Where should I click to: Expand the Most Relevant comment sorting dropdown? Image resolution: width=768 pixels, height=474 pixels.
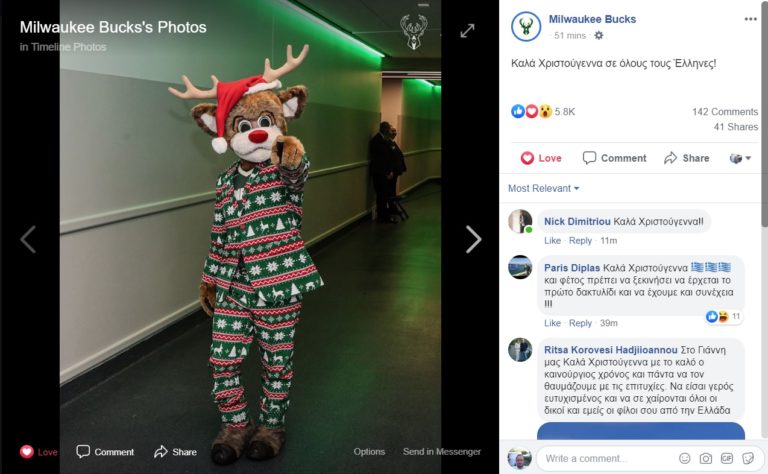pyautogui.click(x=543, y=188)
